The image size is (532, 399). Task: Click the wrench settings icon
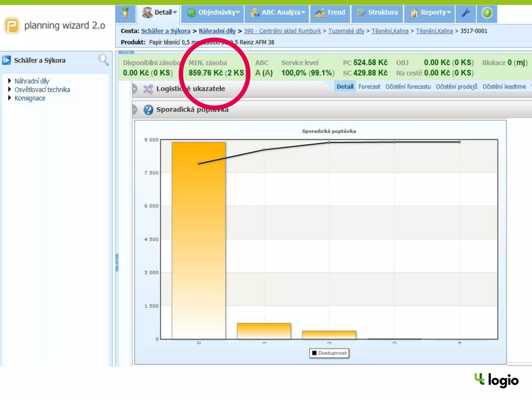[465, 13]
